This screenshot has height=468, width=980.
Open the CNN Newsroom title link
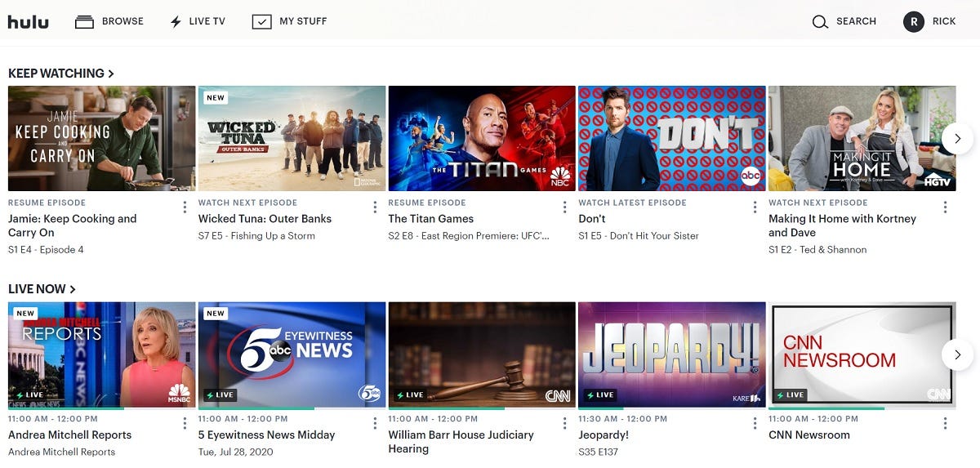click(x=809, y=435)
